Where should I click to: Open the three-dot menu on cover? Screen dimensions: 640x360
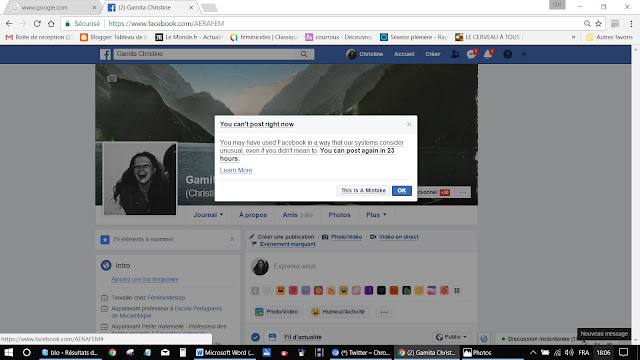tap(462, 192)
